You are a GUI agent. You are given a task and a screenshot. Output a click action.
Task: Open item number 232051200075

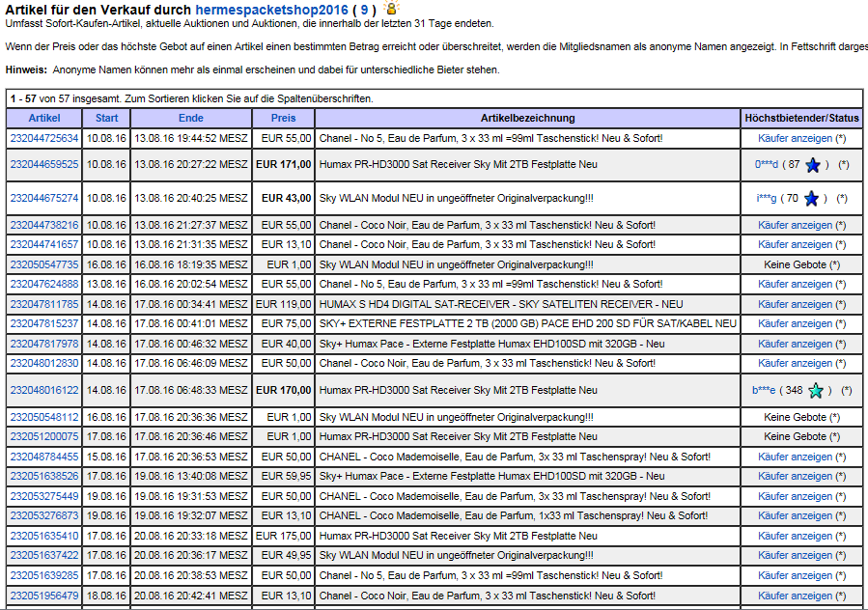[44, 436]
